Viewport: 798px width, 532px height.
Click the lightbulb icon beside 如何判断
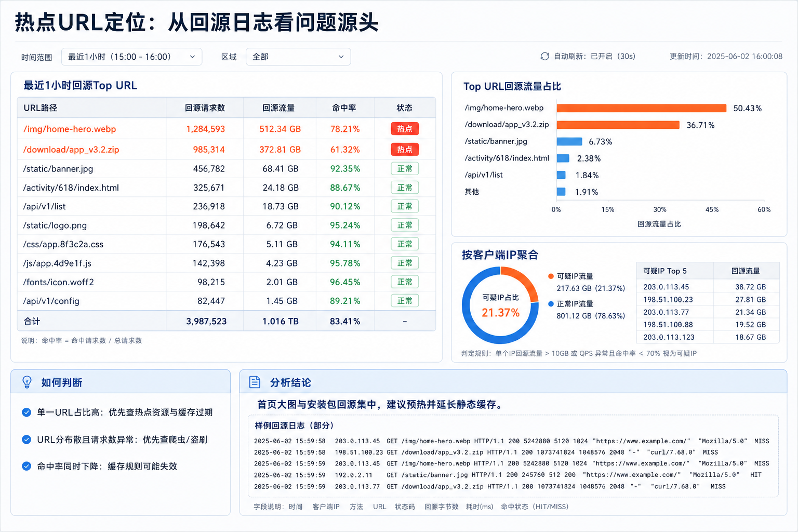pyautogui.click(x=27, y=382)
